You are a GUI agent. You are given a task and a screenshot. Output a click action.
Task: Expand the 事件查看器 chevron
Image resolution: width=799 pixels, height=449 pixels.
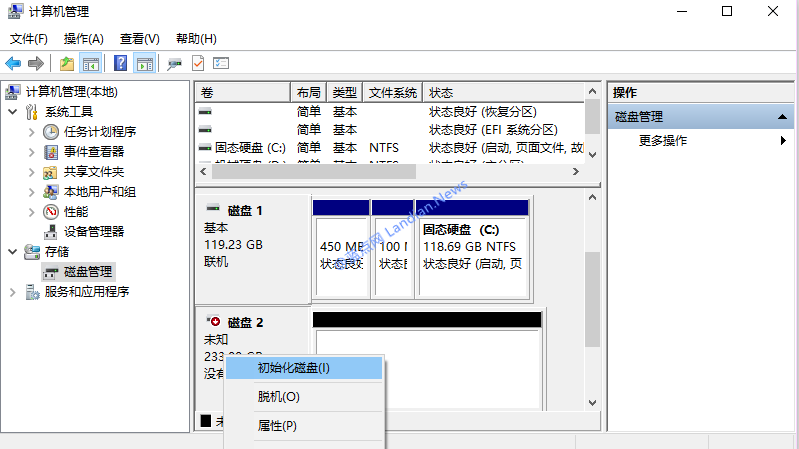point(32,151)
